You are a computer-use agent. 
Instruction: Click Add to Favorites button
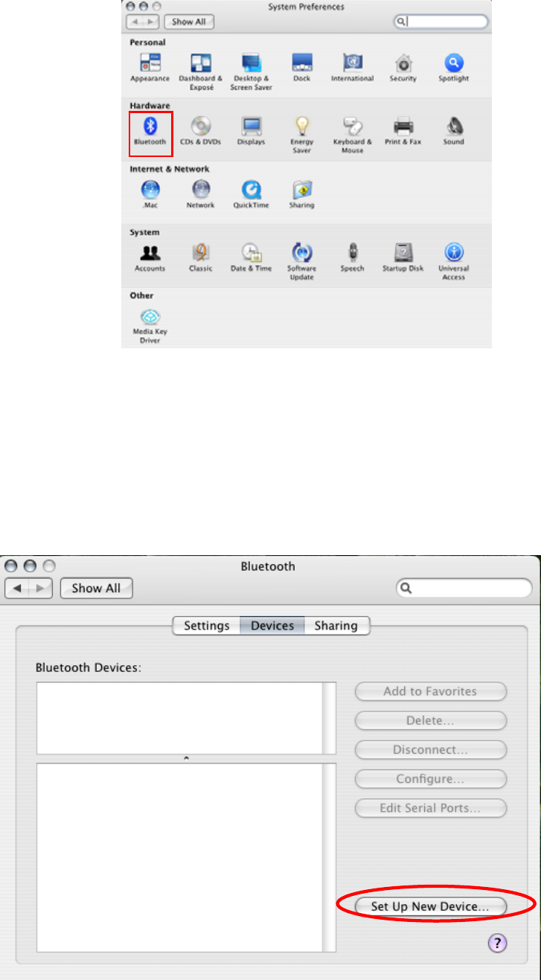point(431,691)
